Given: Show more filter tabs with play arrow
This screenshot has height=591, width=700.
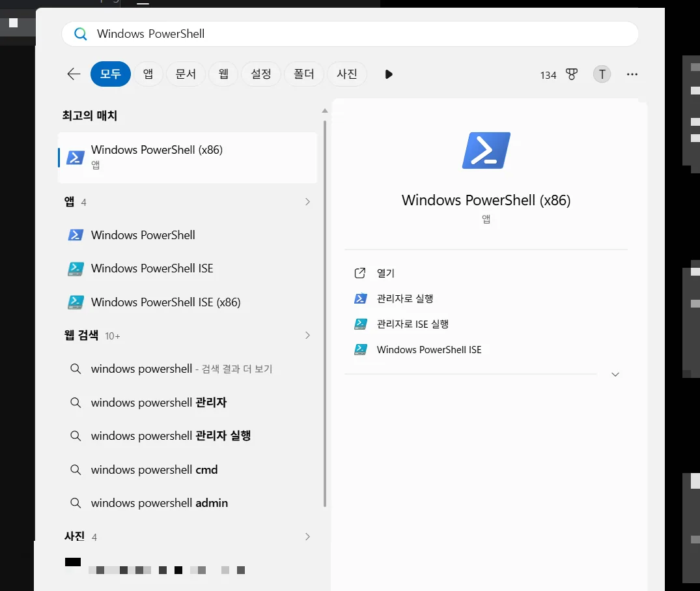Looking at the screenshot, I should 389,74.
